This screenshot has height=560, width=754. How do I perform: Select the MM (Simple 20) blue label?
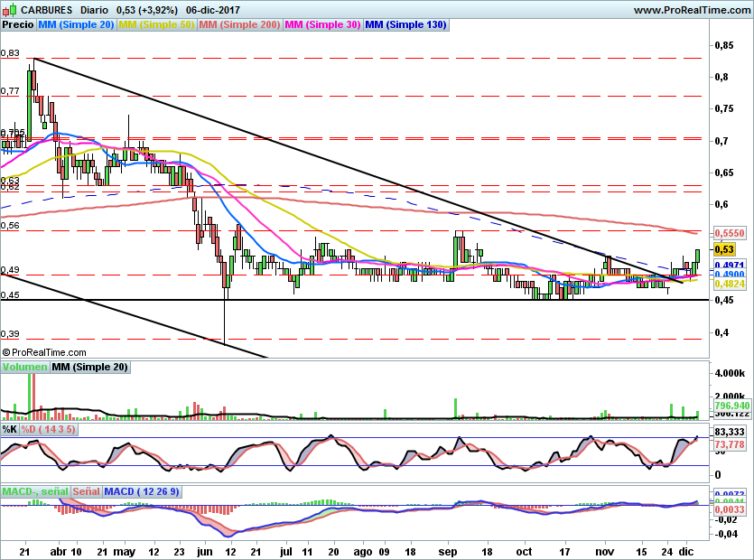76,25
